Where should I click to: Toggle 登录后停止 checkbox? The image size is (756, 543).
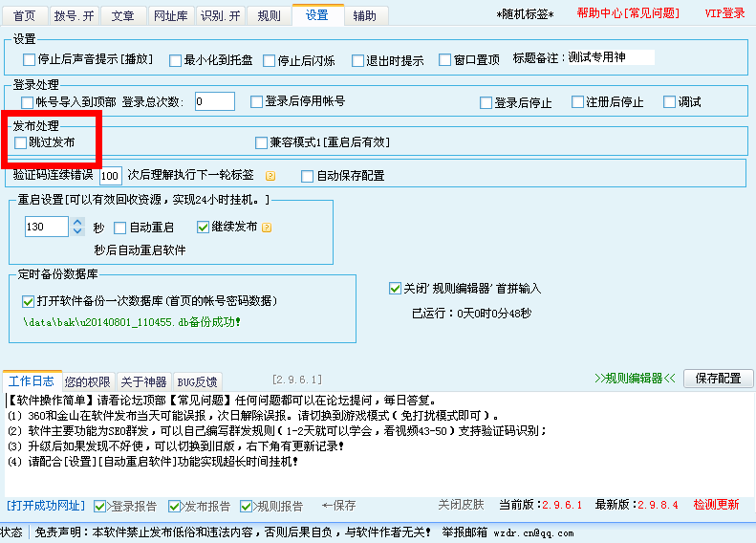[486, 102]
